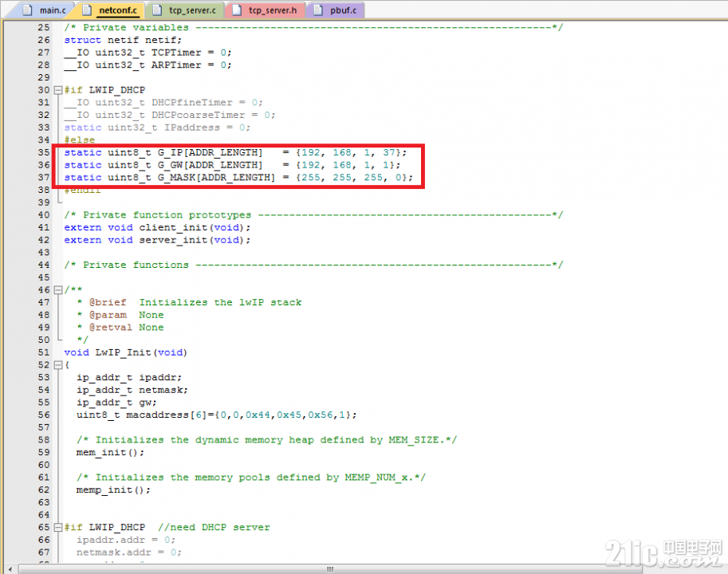728x574 pixels.
Task: Click the value 37 in the G_IP initializer
Action: (x=389, y=152)
